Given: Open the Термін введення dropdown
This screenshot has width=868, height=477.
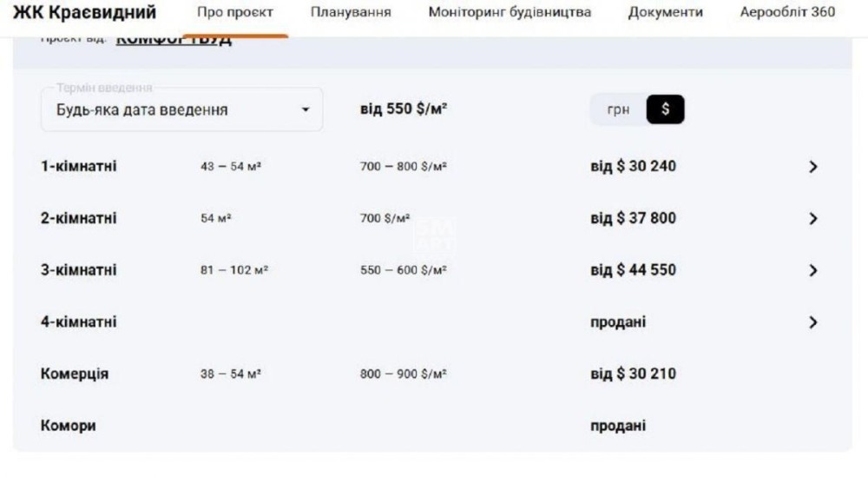Looking at the screenshot, I should tap(181, 110).
